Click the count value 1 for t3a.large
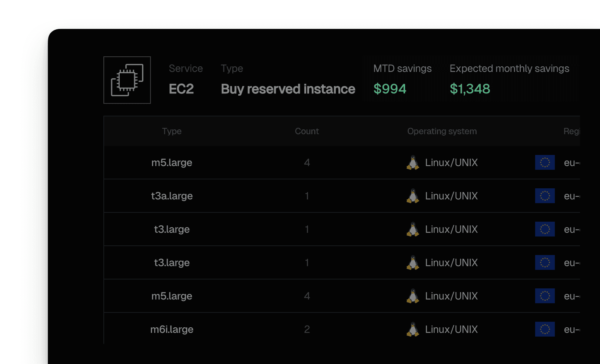The width and height of the screenshot is (600, 364). tap(307, 196)
